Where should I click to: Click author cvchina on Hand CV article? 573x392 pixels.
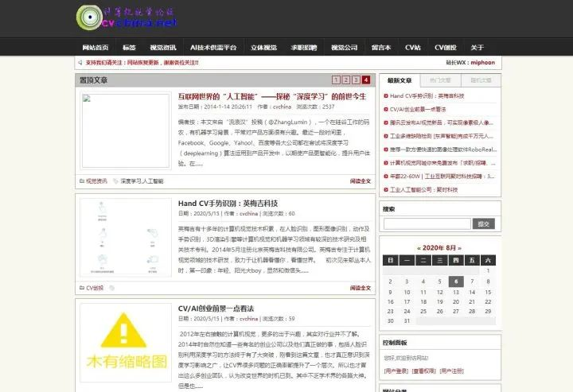(x=248, y=214)
